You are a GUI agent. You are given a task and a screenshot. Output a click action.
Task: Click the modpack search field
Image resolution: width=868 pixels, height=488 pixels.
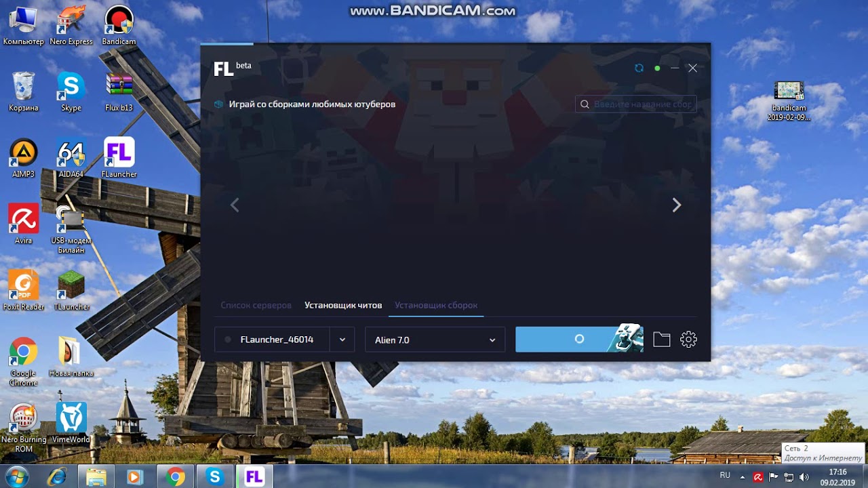(x=635, y=104)
